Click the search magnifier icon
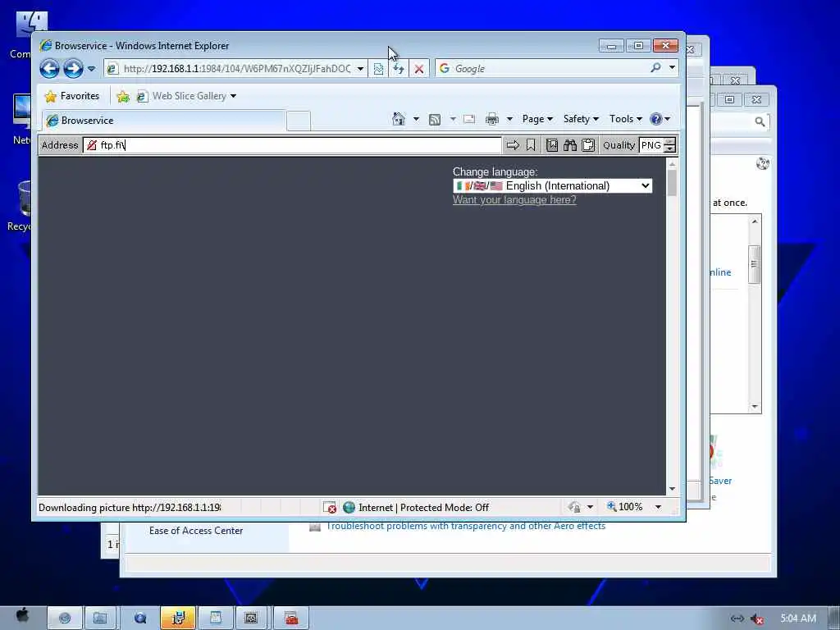 tap(655, 68)
